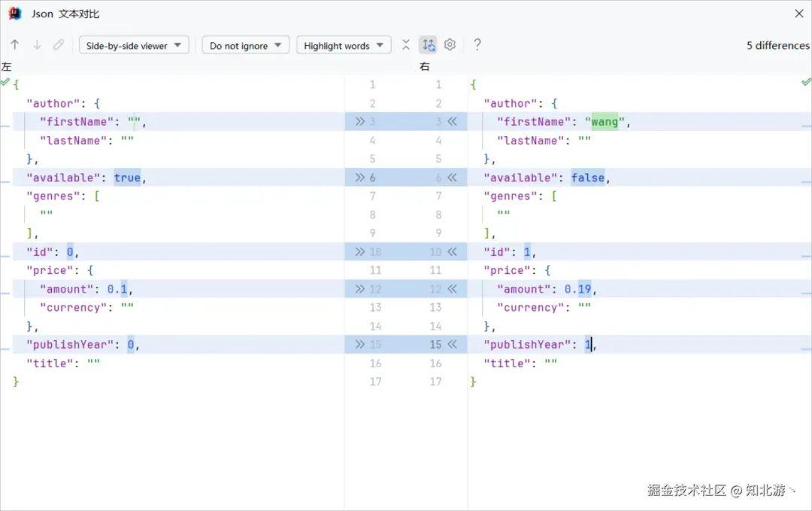Image resolution: width=812 pixels, height=511 pixels.
Task: Toggle the synchronized scrolling icon
Action: (429, 44)
